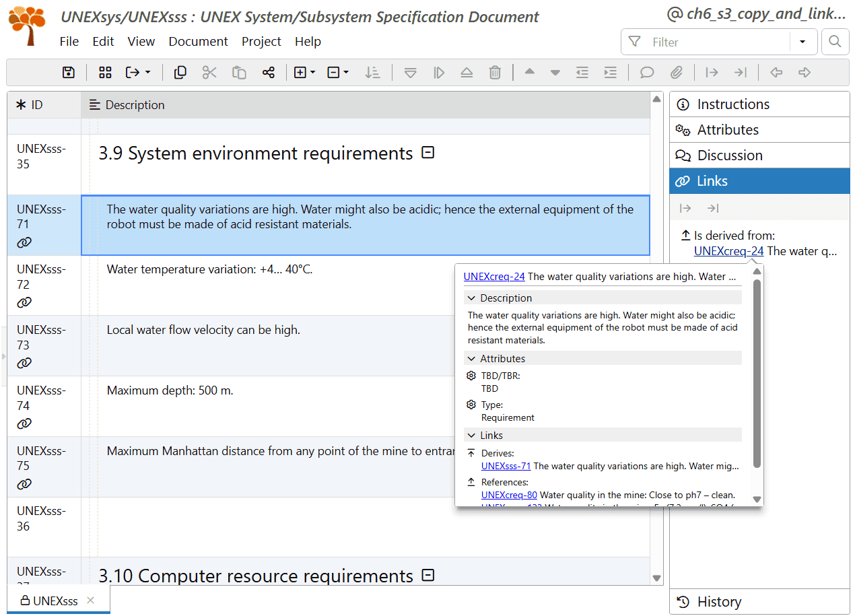Indent the selected requirement
This screenshot has height=616, width=855.
coord(610,72)
